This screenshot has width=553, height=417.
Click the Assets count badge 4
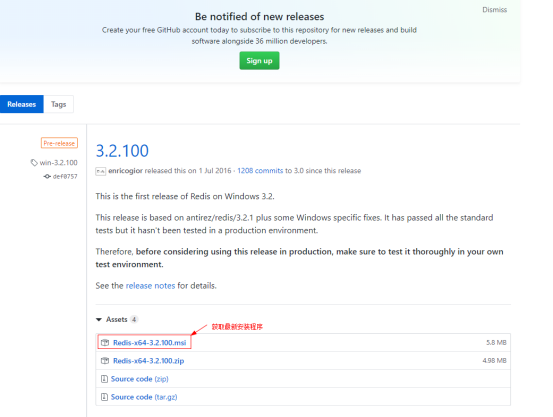134,319
